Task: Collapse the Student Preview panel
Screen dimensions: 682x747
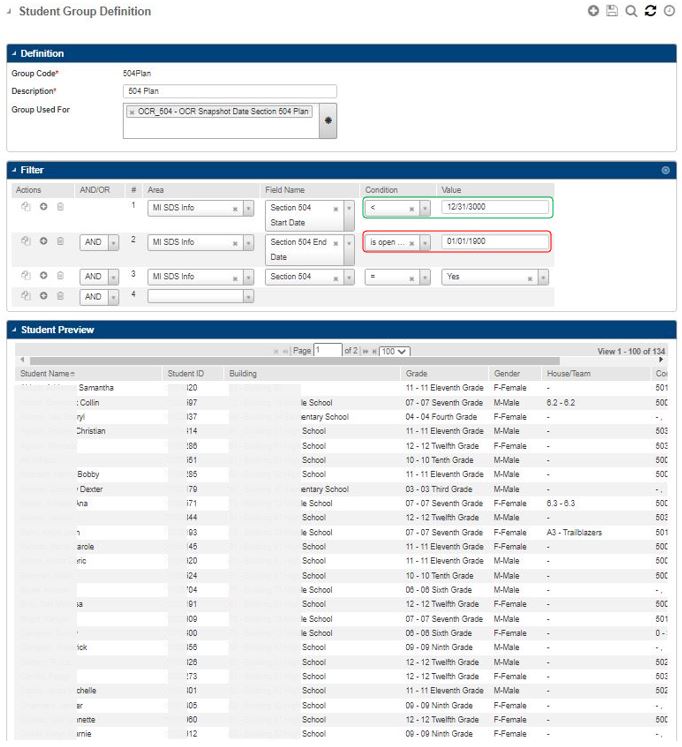Action: [x=14, y=329]
